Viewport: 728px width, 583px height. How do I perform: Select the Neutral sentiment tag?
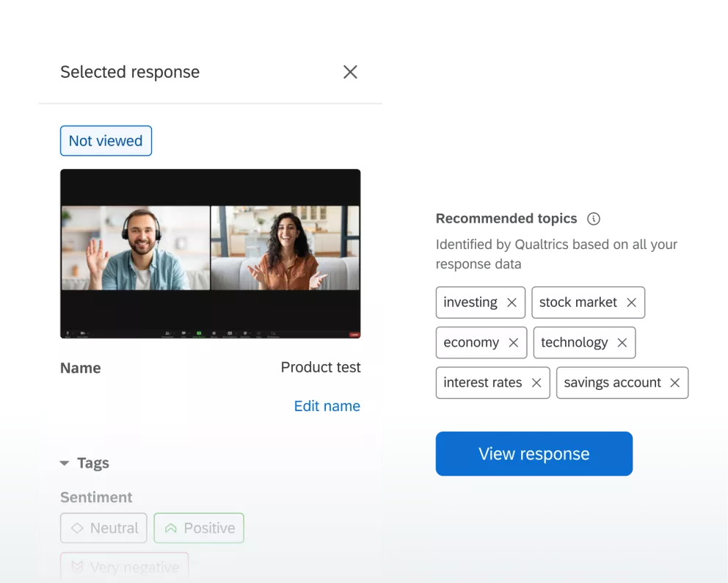point(103,528)
